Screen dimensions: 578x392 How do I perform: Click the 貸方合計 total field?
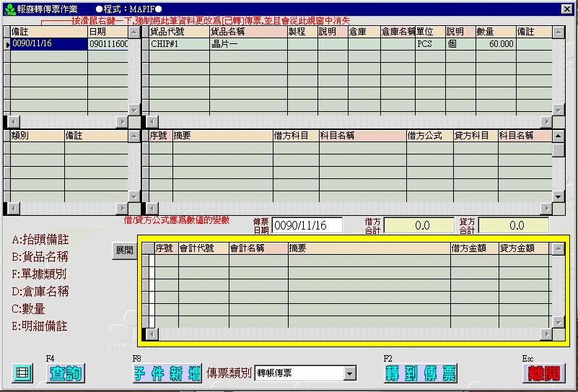pos(513,226)
